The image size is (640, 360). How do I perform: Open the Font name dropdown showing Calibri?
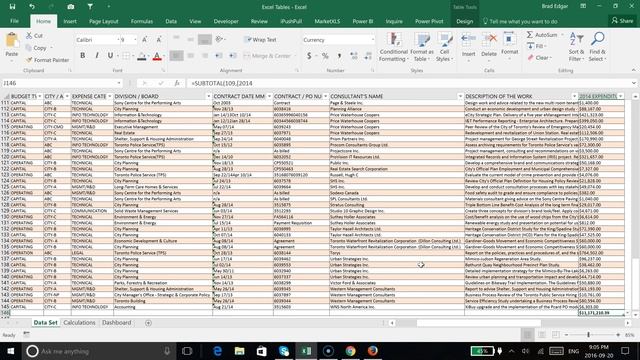[119, 40]
